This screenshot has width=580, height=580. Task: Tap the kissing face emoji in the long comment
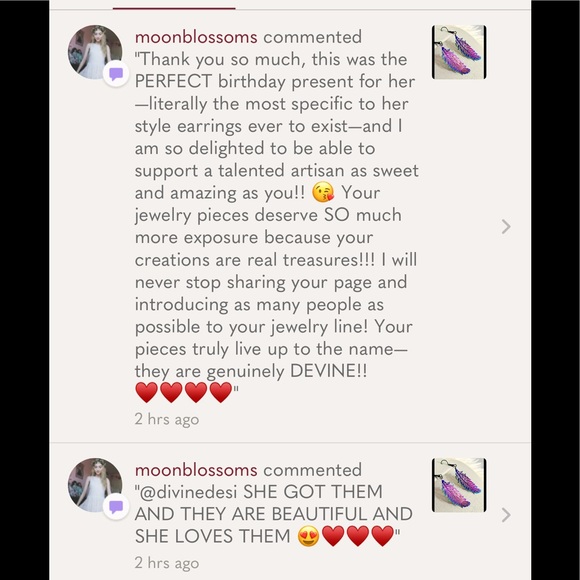[x=323, y=192]
